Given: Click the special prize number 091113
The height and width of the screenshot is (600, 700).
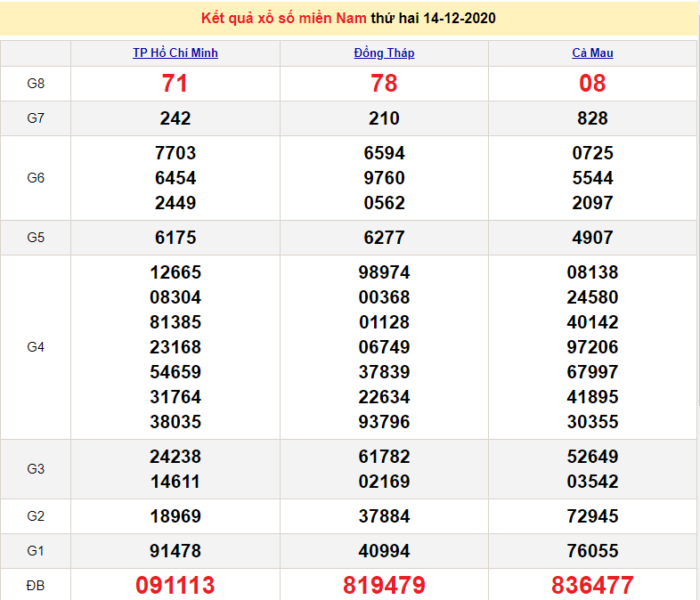Looking at the screenshot, I should 175,585.
